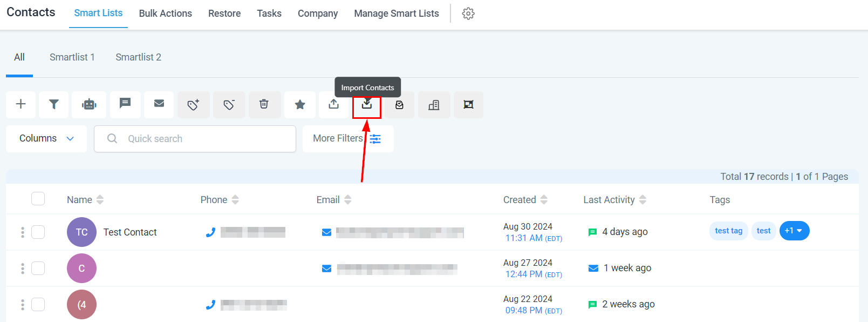This screenshot has width=868, height=322.
Task: Check the Test Contact row checkbox
Action: pos(38,232)
